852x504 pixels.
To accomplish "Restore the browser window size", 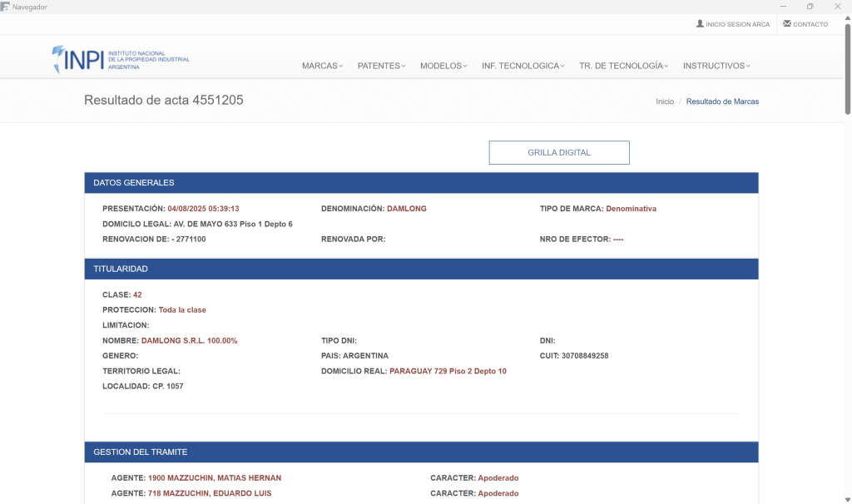I will (x=810, y=7).
